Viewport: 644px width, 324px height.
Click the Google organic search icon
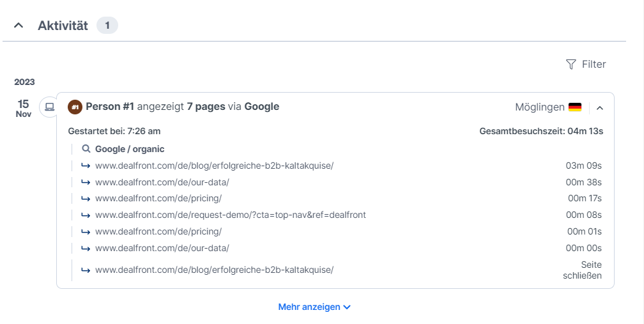pyautogui.click(x=86, y=149)
